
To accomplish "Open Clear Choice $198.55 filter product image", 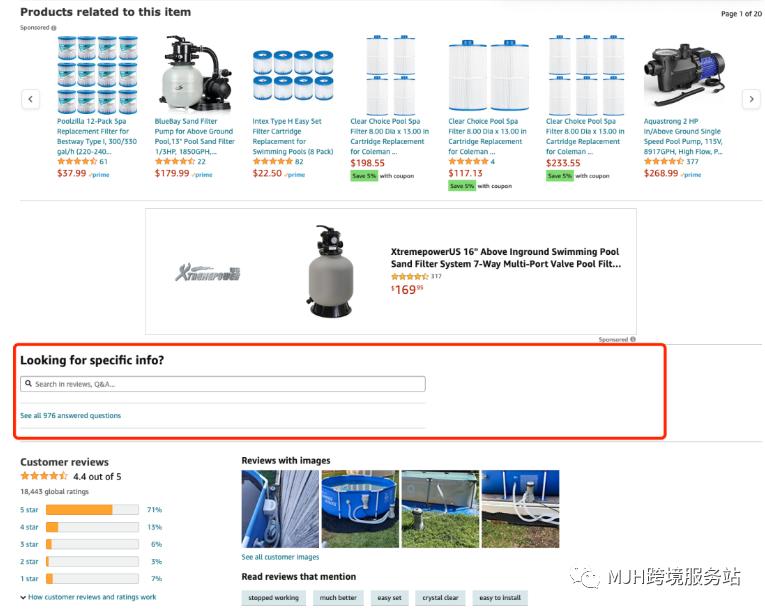I will [391, 75].
